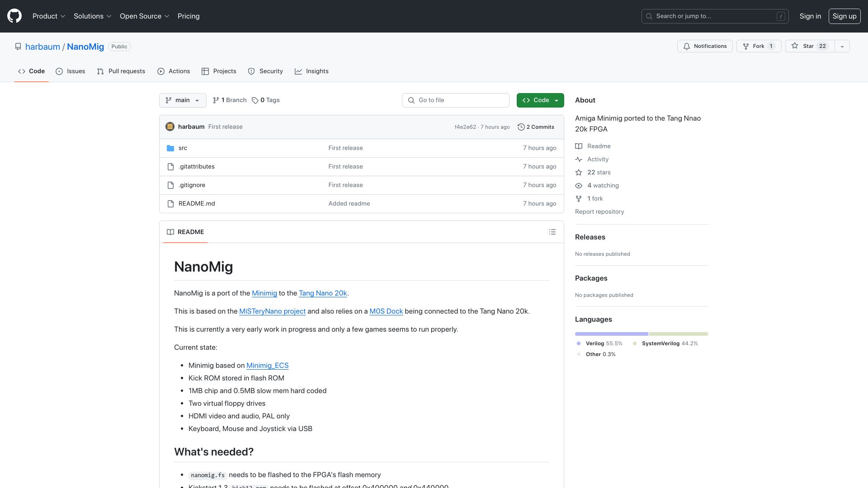The width and height of the screenshot is (868, 488).
Task: Open Activity in About sidebar
Action: [x=592, y=160]
